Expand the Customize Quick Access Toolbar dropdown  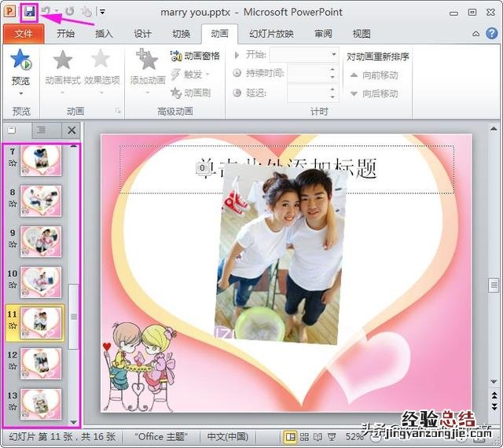103,13
